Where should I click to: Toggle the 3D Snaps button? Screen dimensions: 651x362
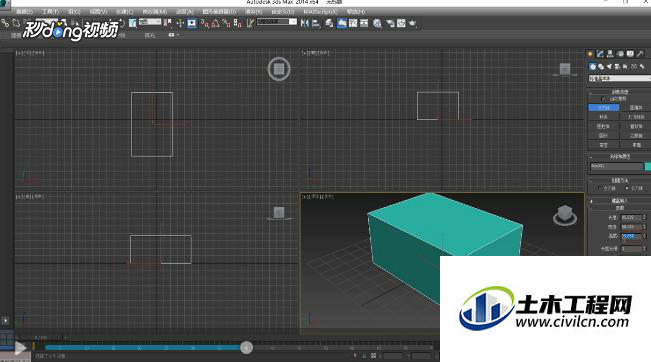(204, 23)
